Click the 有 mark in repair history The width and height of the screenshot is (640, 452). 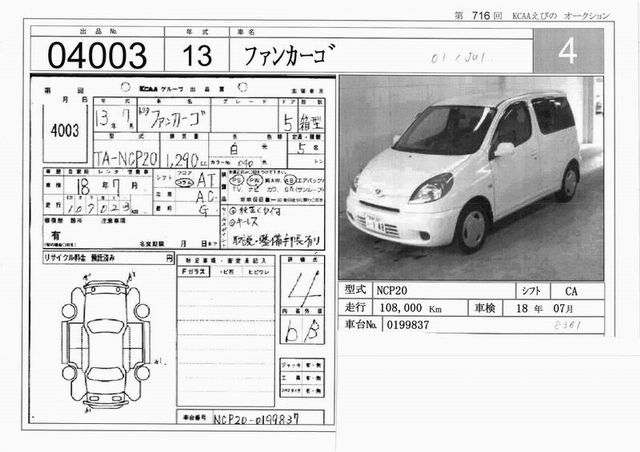click(x=56, y=236)
